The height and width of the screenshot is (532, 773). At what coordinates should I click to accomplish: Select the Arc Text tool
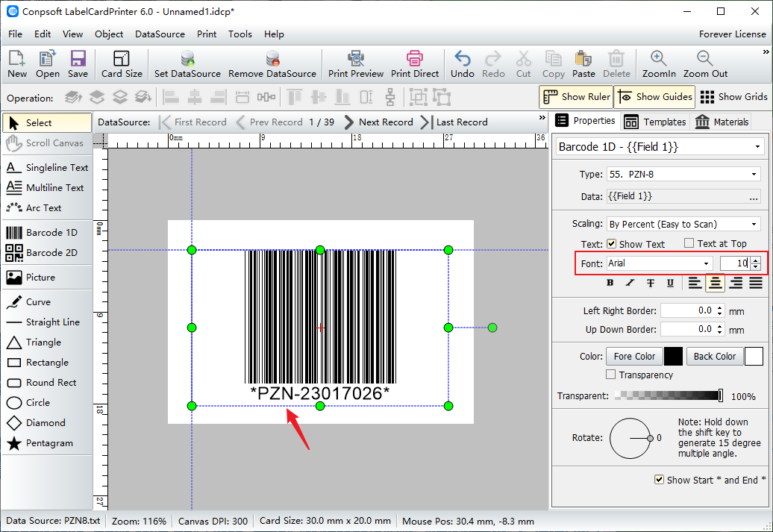coord(47,208)
